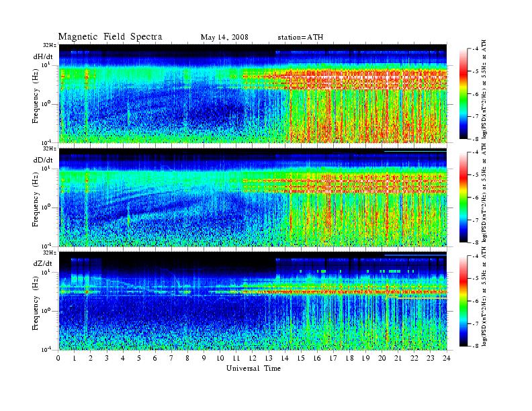Click hour "24" on the Universal Time axis
The image size is (532, 411).
(447, 358)
